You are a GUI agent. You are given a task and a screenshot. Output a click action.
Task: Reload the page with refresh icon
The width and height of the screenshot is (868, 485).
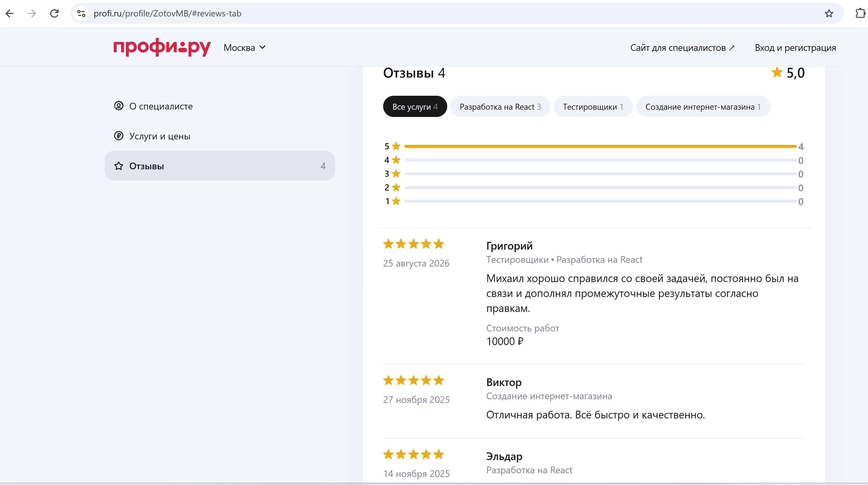pos(54,13)
